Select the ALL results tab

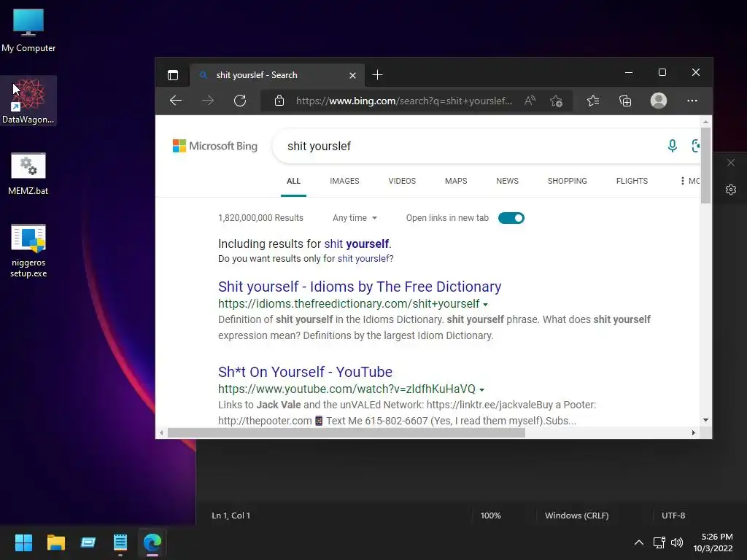[x=293, y=181]
